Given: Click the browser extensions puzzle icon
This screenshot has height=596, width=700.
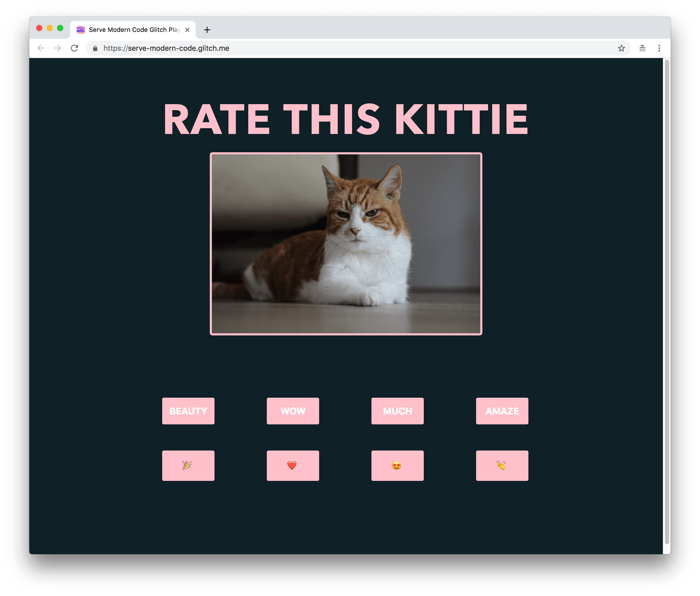Looking at the screenshot, I should tap(642, 48).
